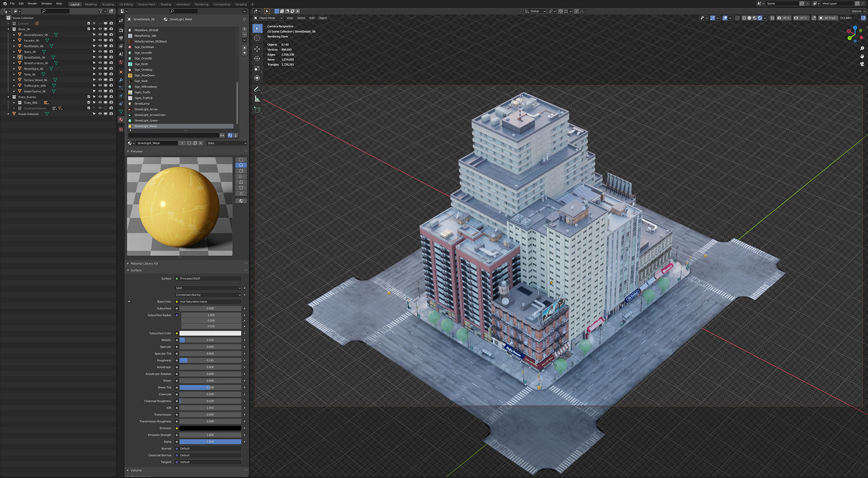This screenshot has width=868, height=478.
Task: Switch to the Scripting workspace tab
Action: tap(241, 5)
